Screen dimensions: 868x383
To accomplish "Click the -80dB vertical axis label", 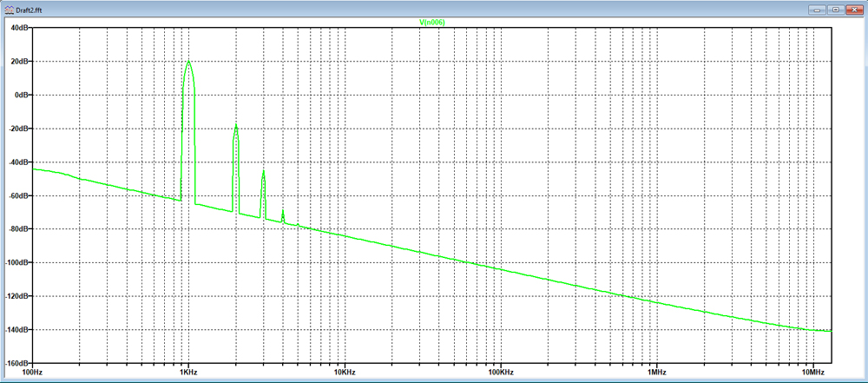I will click(18, 229).
